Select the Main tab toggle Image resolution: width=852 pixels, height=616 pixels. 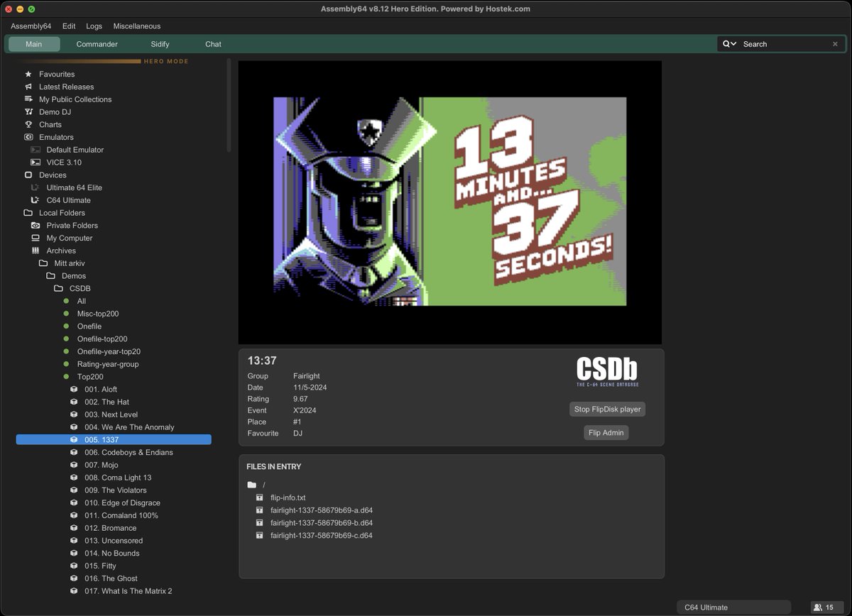(33, 43)
